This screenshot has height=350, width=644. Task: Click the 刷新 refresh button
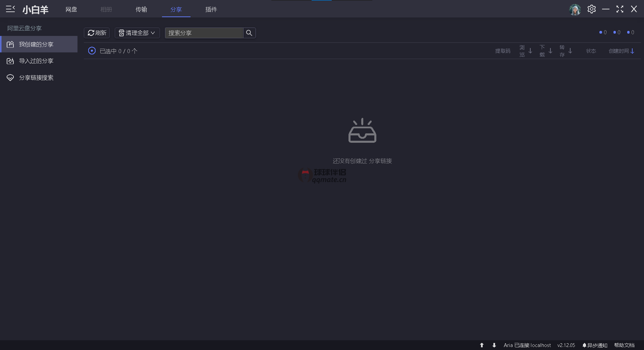pyautogui.click(x=97, y=33)
